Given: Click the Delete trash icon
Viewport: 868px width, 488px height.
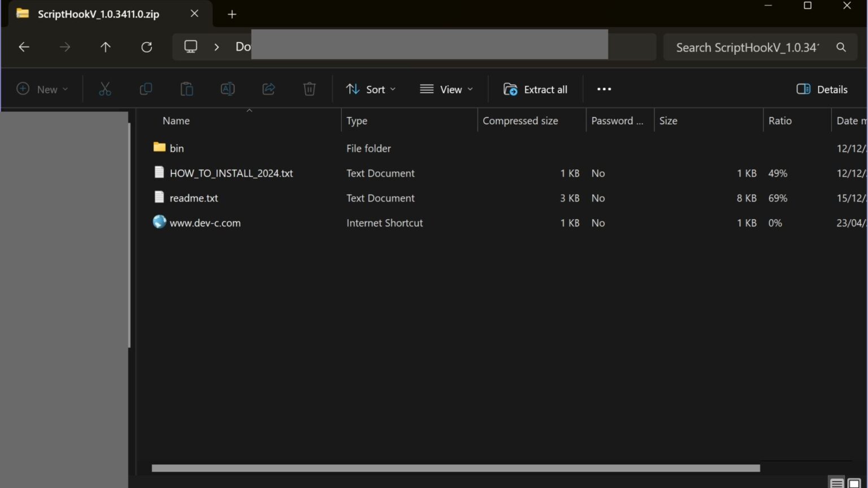Looking at the screenshot, I should click(x=309, y=89).
